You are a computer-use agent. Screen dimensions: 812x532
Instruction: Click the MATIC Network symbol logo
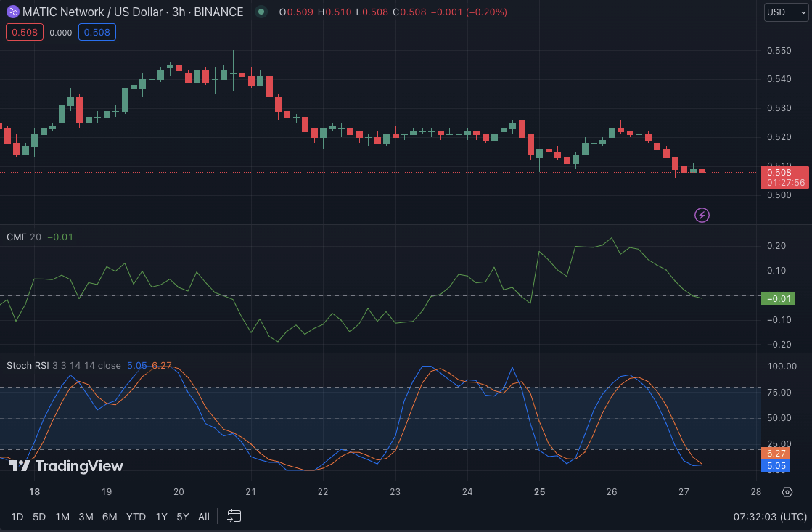pos(12,12)
